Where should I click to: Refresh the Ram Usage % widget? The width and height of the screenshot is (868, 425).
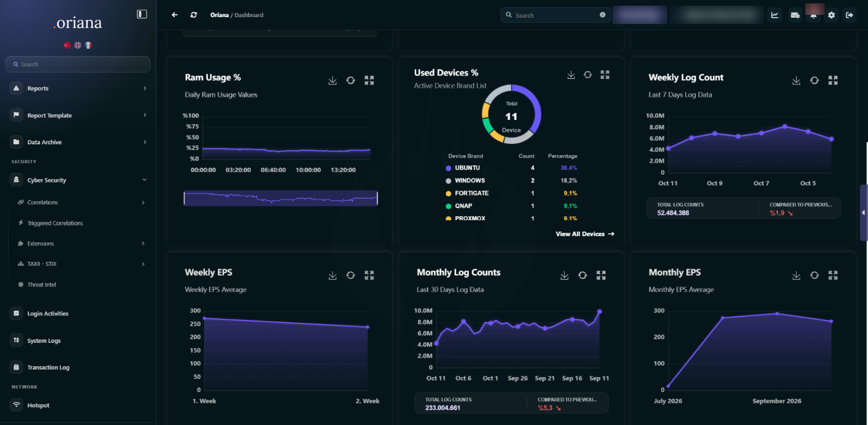(351, 80)
